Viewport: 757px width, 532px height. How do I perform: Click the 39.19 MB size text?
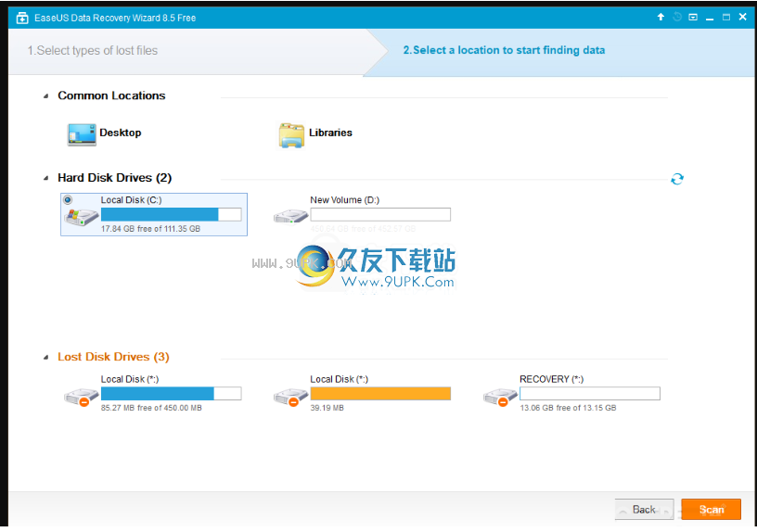(327, 408)
